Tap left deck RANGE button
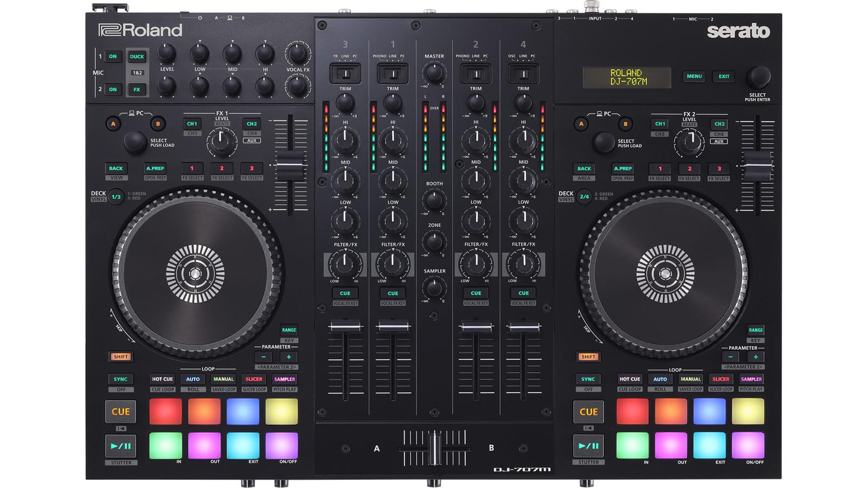Screen dimensions: 868x488 (x=289, y=330)
